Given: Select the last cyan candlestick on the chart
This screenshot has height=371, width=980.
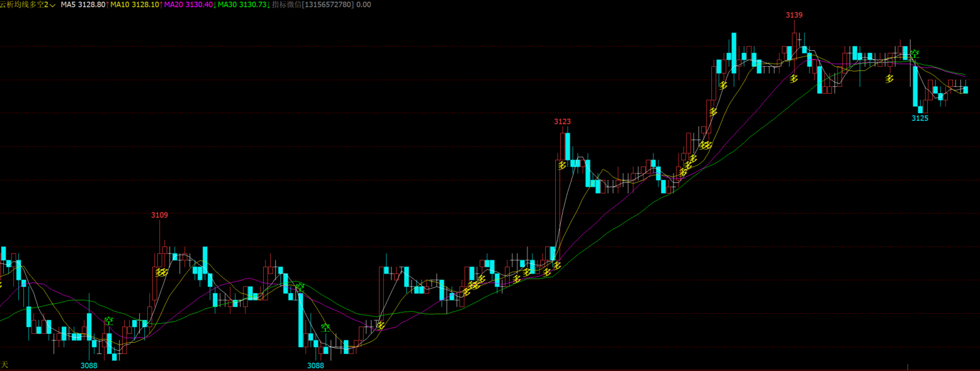Looking at the screenshot, I should point(965,89).
